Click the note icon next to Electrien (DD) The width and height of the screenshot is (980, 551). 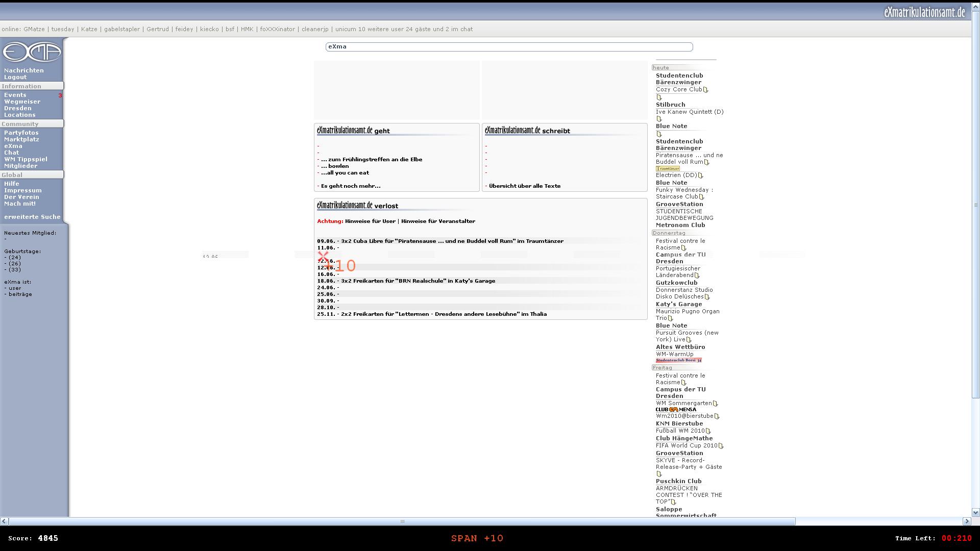coord(701,176)
